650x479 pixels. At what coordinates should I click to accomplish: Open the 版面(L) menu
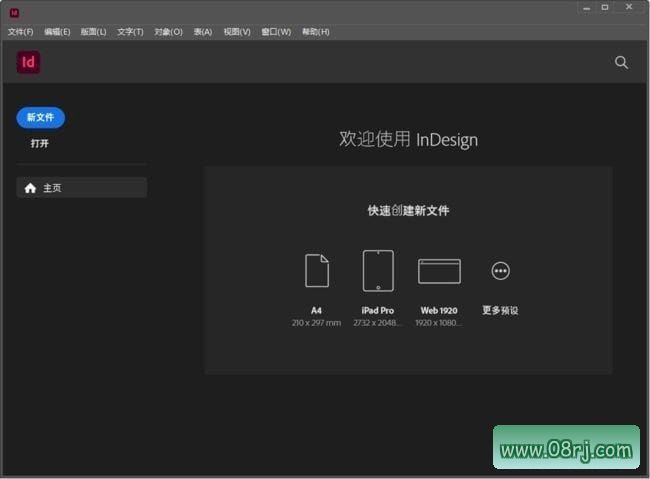click(x=93, y=32)
